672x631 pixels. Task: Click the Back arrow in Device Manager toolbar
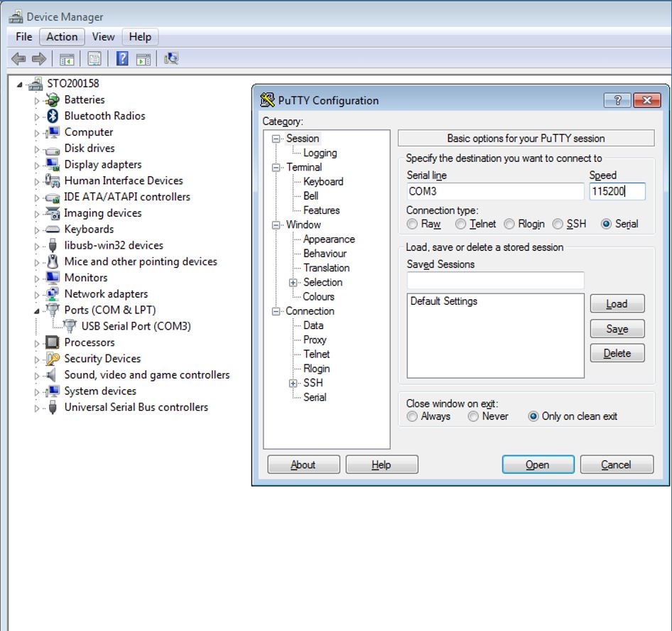18,59
